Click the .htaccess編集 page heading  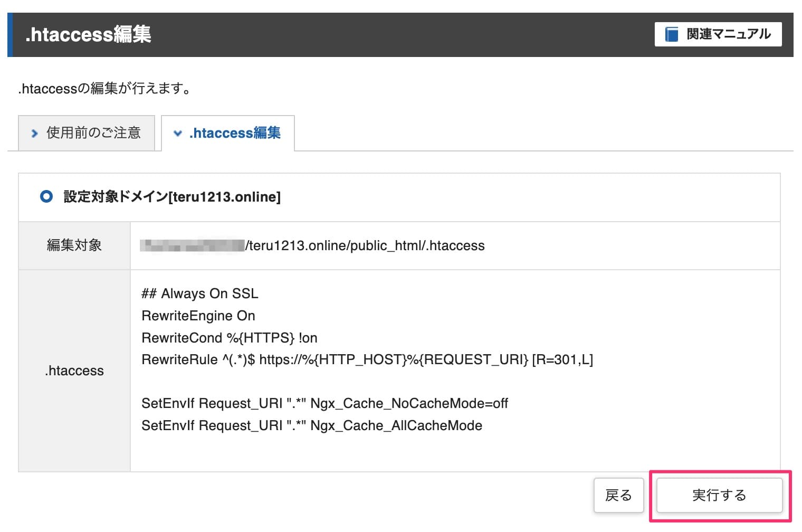tap(87, 34)
